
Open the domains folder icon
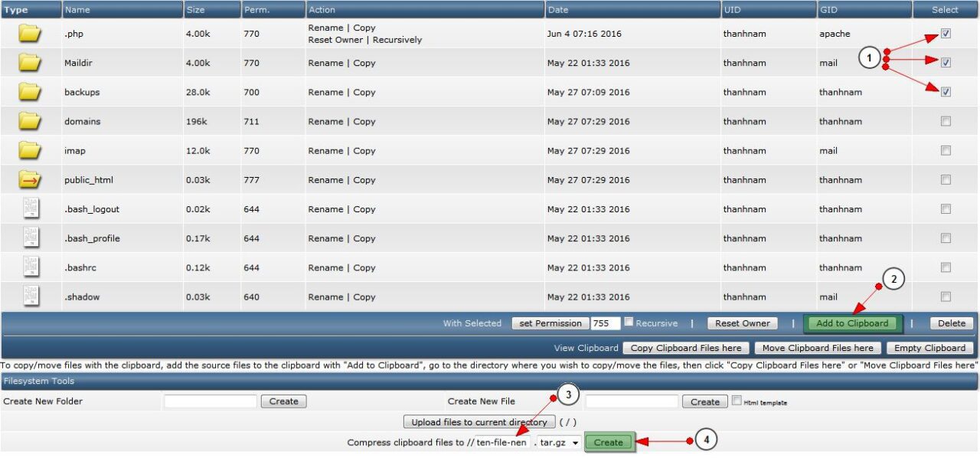tap(30, 121)
